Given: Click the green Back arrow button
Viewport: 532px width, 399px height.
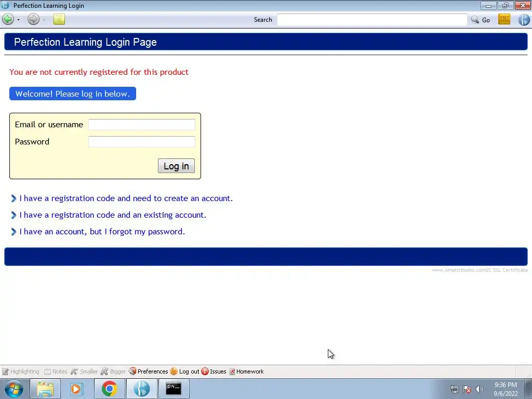Looking at the screenshot, I should [8, 19].
